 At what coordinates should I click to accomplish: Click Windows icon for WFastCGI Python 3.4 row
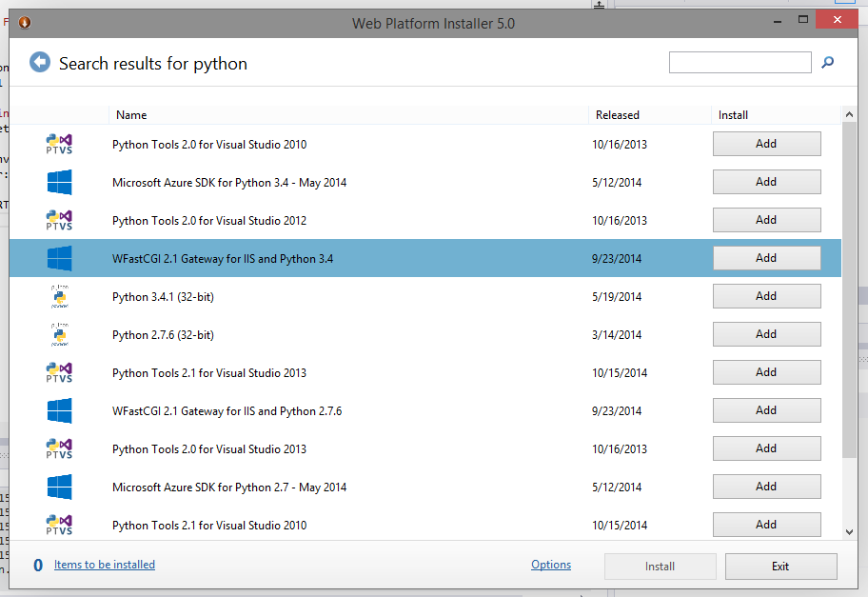[59, 259]
